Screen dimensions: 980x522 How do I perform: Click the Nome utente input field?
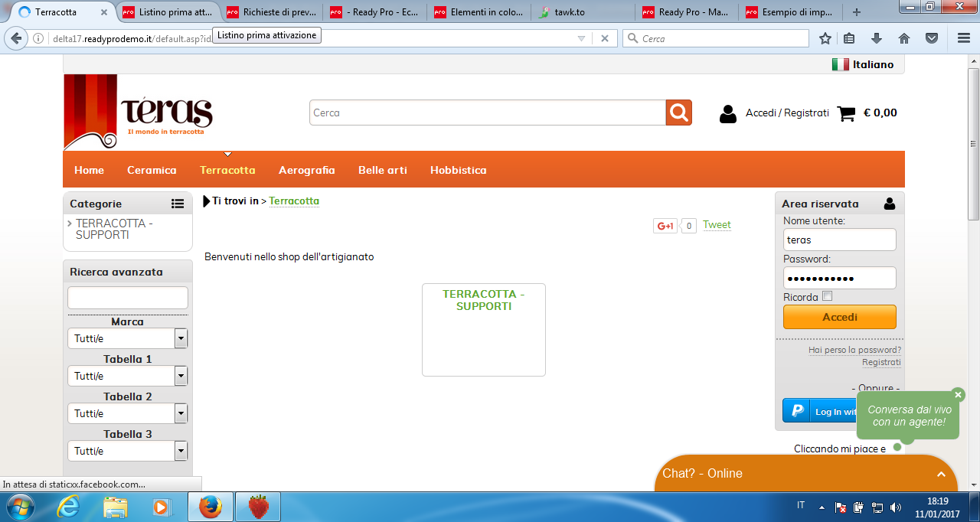tap(840, 240)
